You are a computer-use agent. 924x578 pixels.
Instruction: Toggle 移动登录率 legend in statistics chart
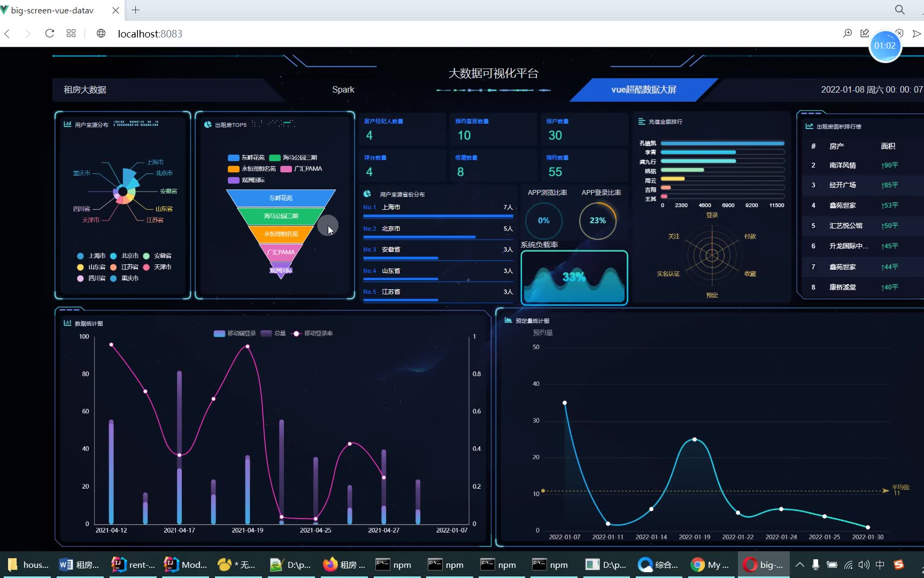click(x=312, y=333)
